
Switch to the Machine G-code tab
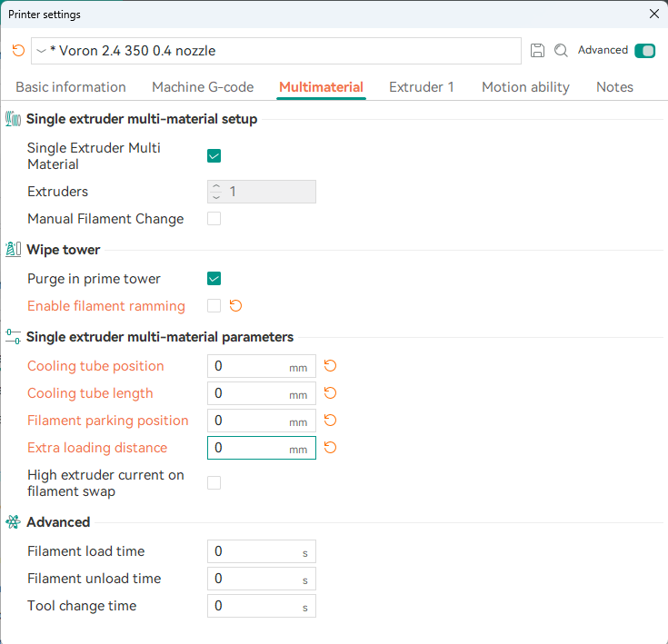(203, 87)
